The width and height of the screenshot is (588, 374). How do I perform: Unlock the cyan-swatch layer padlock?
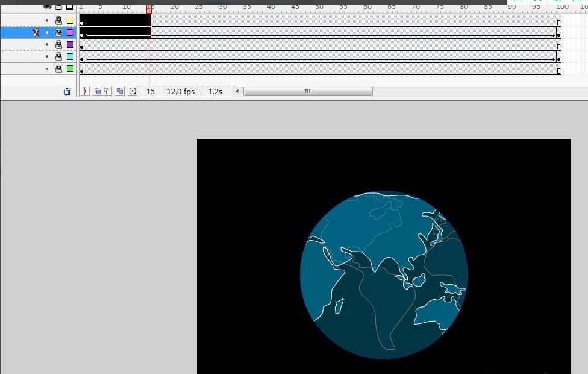tap(58, 56)
